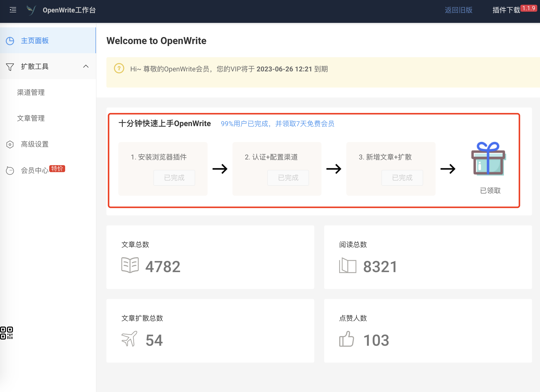
Task: Select 文章管理 in the sidebar
Action: point(31,118)
